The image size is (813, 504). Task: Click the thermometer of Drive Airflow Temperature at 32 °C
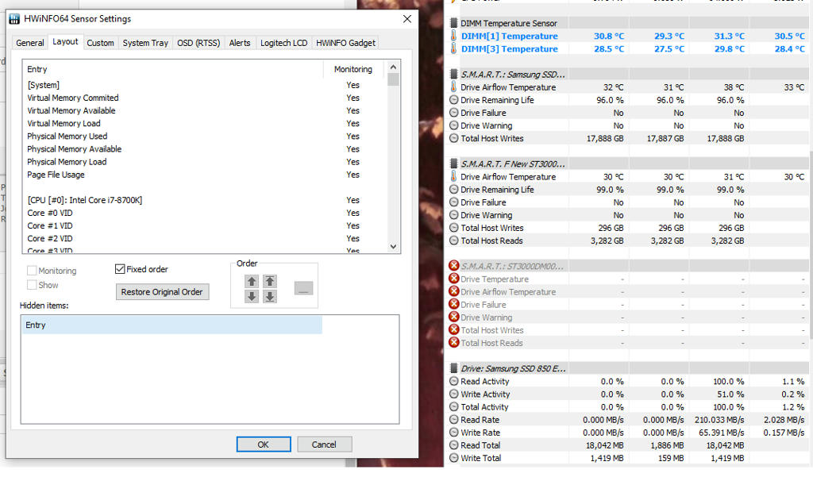coord(453,87)
